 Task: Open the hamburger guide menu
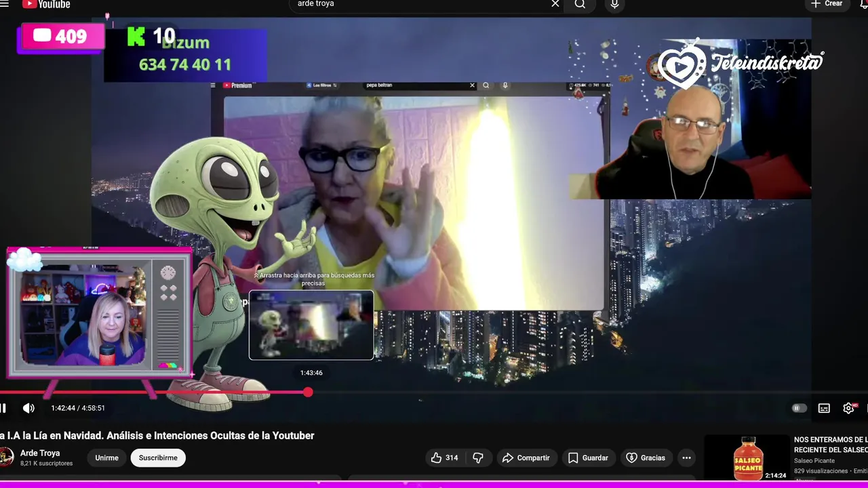click(x=4, y=3)
